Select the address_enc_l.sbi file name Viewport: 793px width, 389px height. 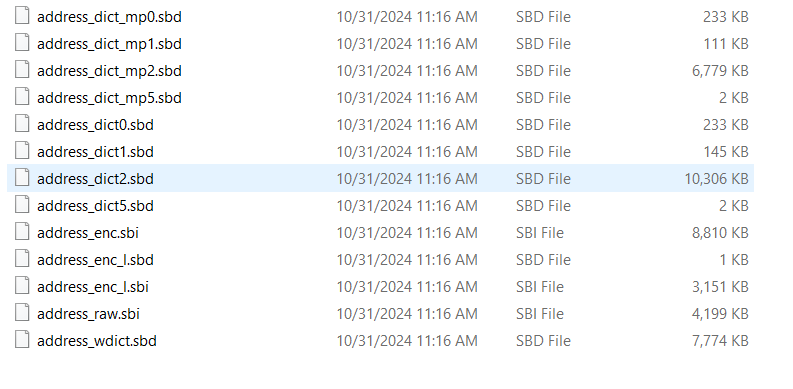click(93, 287)
